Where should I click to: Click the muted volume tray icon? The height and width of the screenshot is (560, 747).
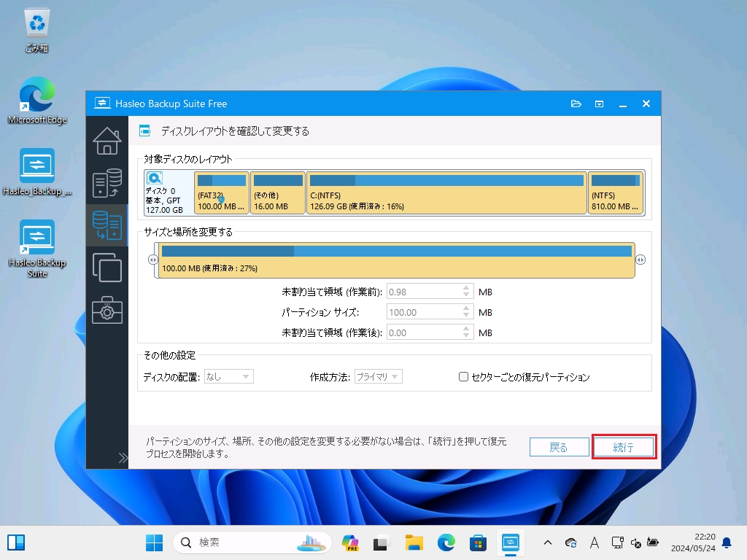point(636,542)
